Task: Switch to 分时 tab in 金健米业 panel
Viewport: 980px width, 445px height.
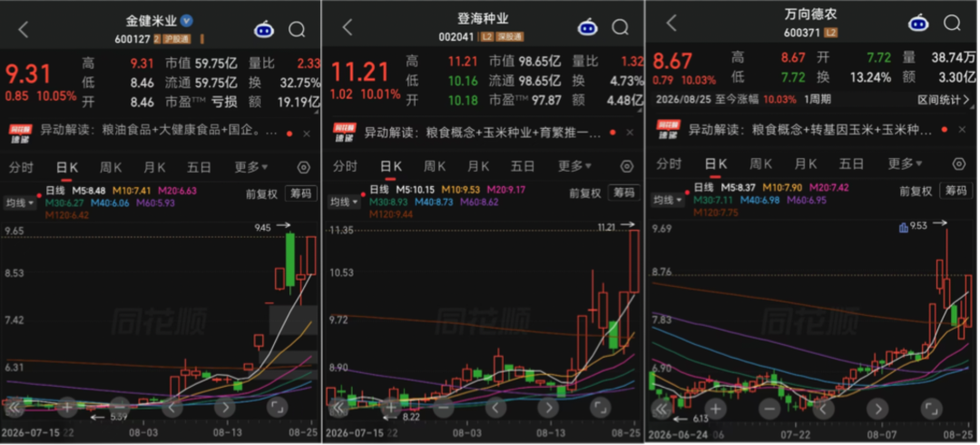Action: pos(21,167)
